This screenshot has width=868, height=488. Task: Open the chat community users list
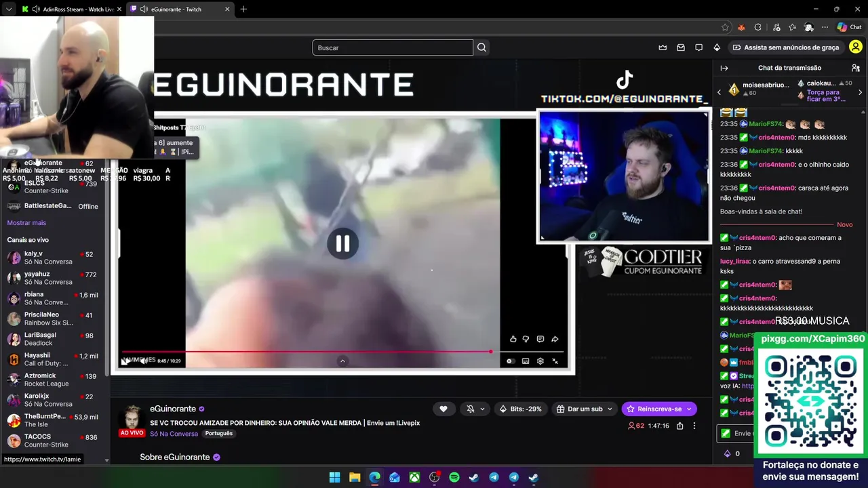[x=856, y=68]
